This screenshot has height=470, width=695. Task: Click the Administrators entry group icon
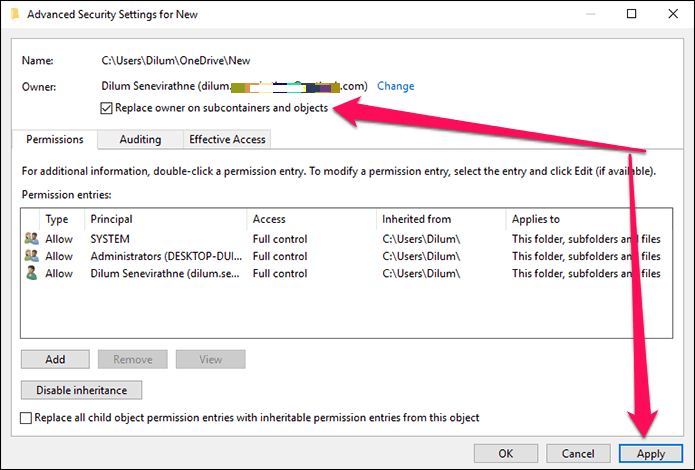(x=31, y=256)
